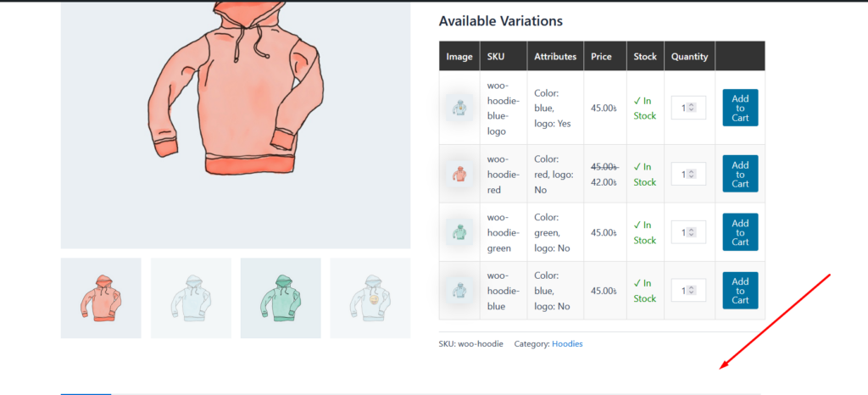Add woo-hoodie-red to cart
This screenshot has height=395, width=868.
point(740,174)
